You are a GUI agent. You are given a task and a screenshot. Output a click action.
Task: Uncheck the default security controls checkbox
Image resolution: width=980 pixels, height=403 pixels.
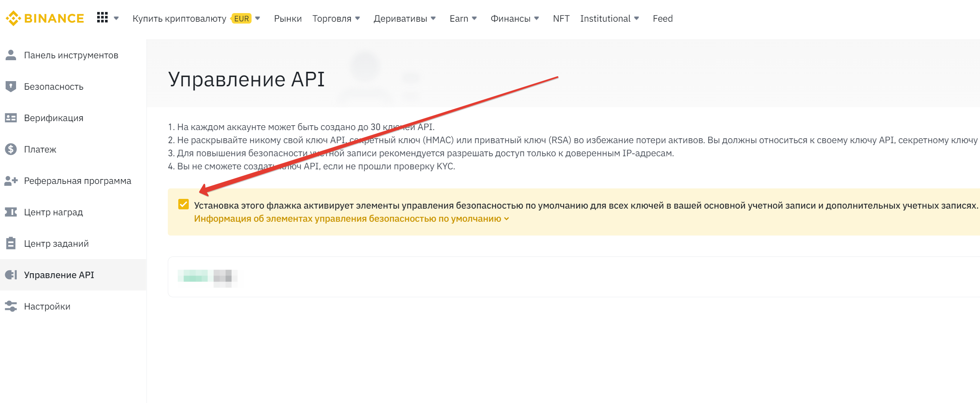tap(184, 204)
